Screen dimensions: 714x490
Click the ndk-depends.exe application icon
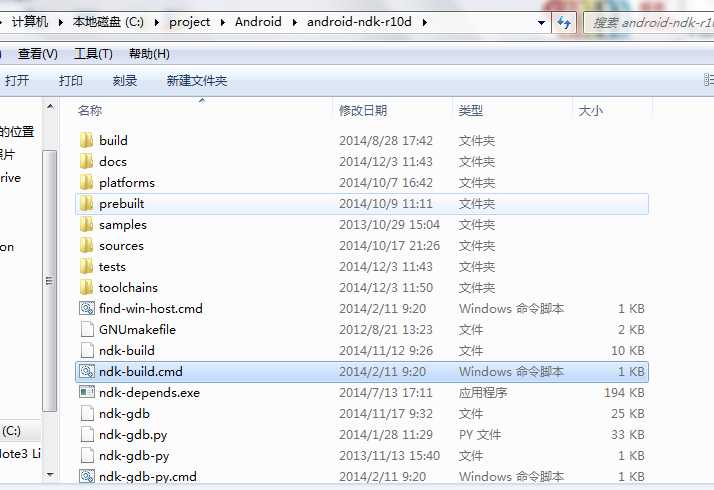pos(87,392)
